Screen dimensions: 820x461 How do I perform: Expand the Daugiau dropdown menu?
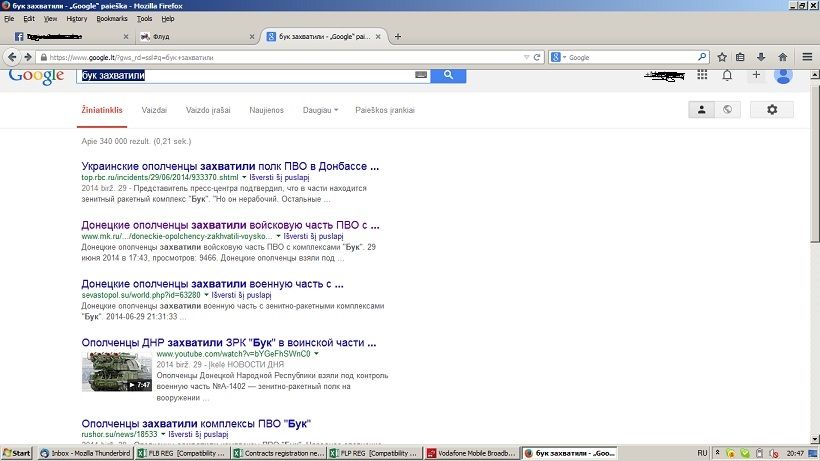pyautogui.click(x=321, y=110)
